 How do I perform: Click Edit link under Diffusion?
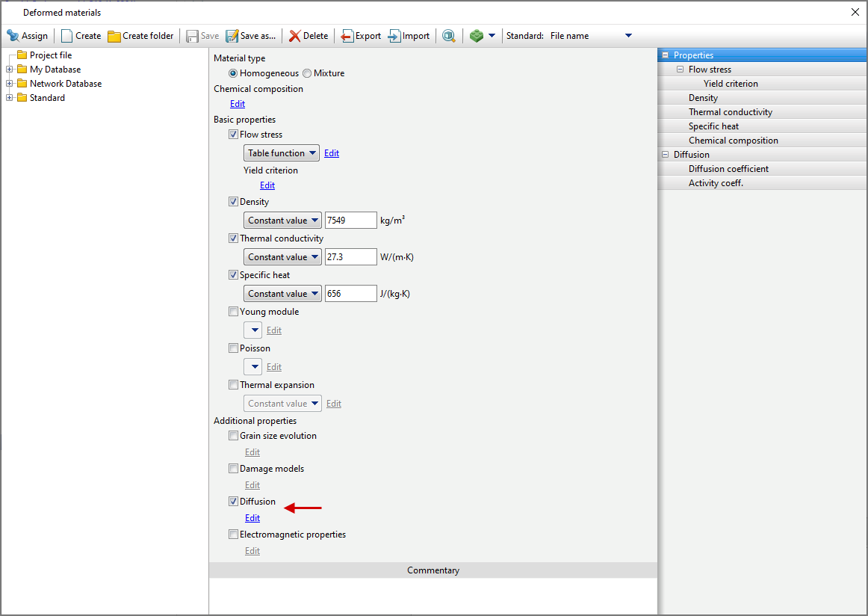[x=252, y=518]
